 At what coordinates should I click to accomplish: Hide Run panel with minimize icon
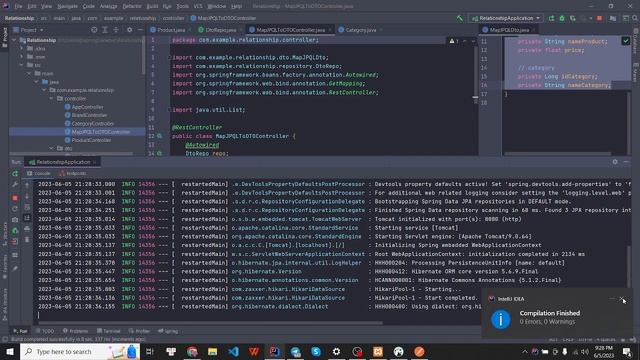point(626,162)
